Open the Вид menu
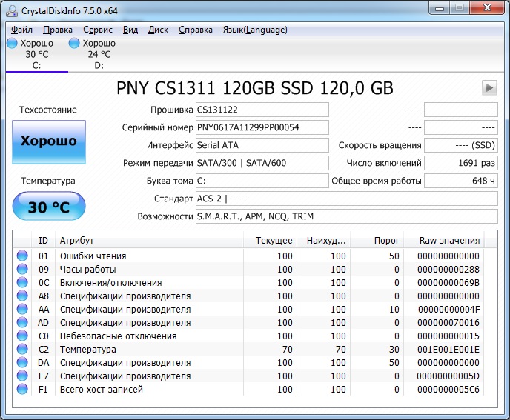Image resolution: width=510 pixels, height=420 pixels. tap(130, 30)
